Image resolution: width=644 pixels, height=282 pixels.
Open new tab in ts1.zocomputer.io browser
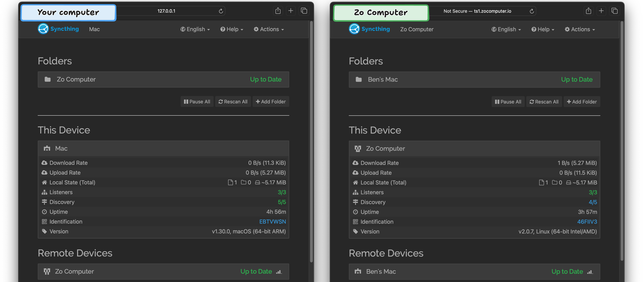coord(601,11)
